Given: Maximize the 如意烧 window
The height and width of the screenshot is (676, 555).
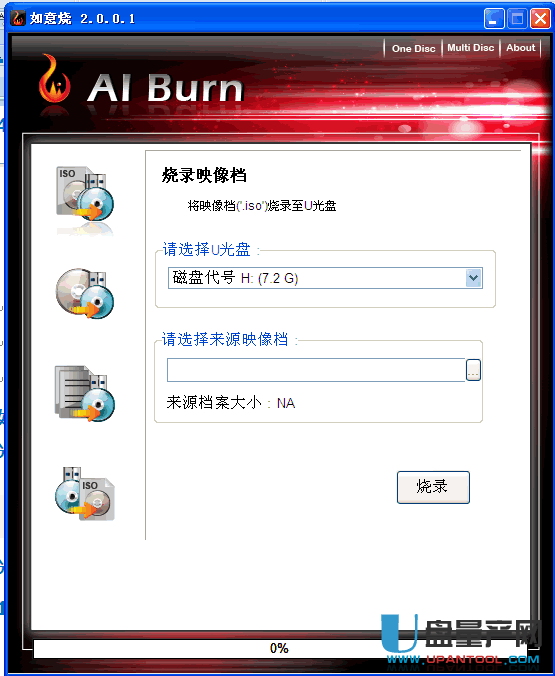Looking at the screenshot, I should pyautogui.click(x=517, y=19).
